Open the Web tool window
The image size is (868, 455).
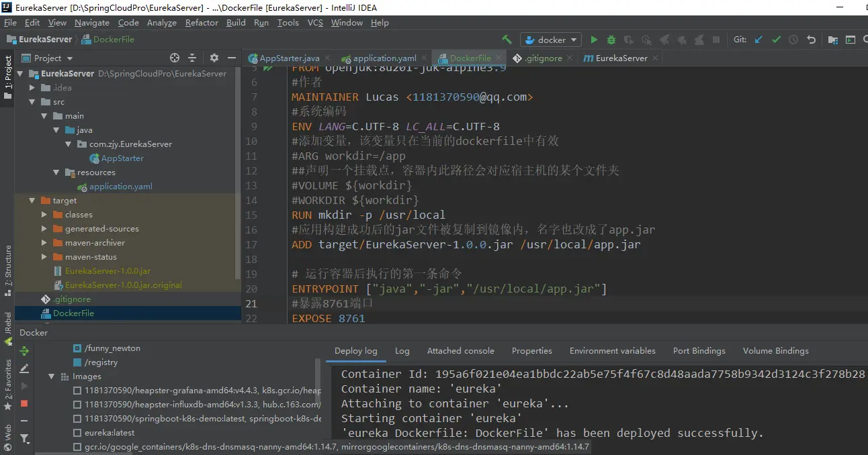point(8,436)
